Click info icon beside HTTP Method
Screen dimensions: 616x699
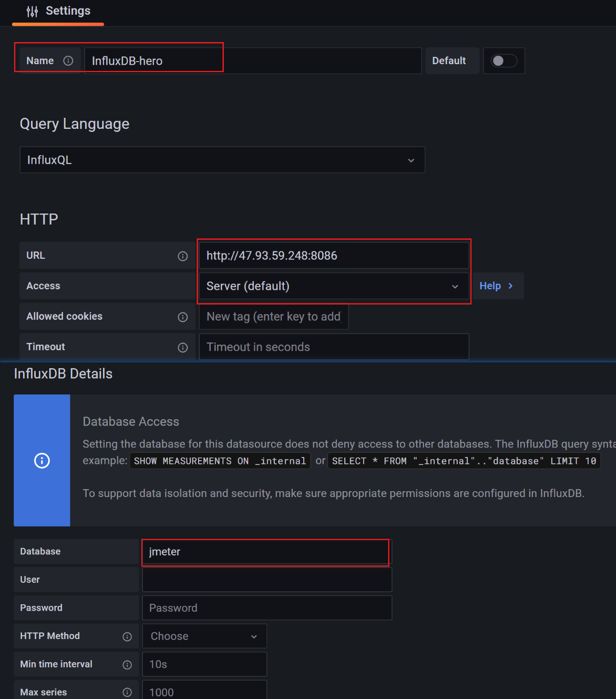coord(127,637)
